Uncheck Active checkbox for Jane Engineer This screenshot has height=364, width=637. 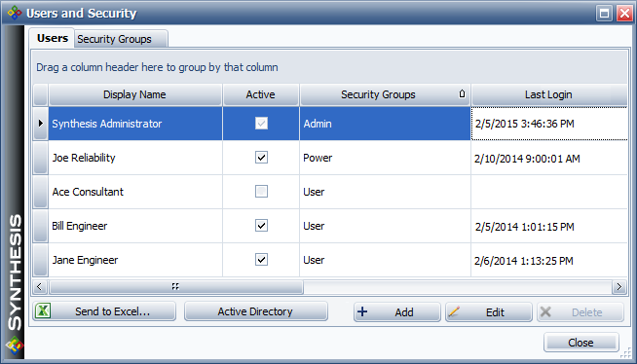click(261, 259)
